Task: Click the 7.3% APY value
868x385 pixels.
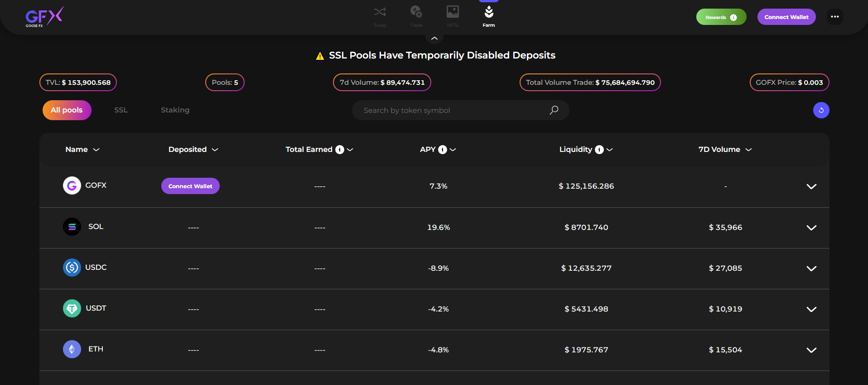Action: (x=439, y=186)
